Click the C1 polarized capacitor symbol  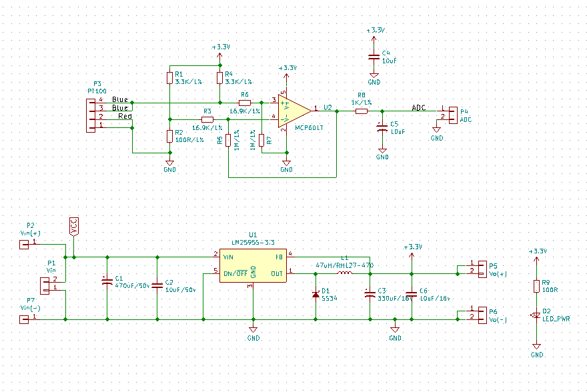pyautogui.click(x=107, y=281)
